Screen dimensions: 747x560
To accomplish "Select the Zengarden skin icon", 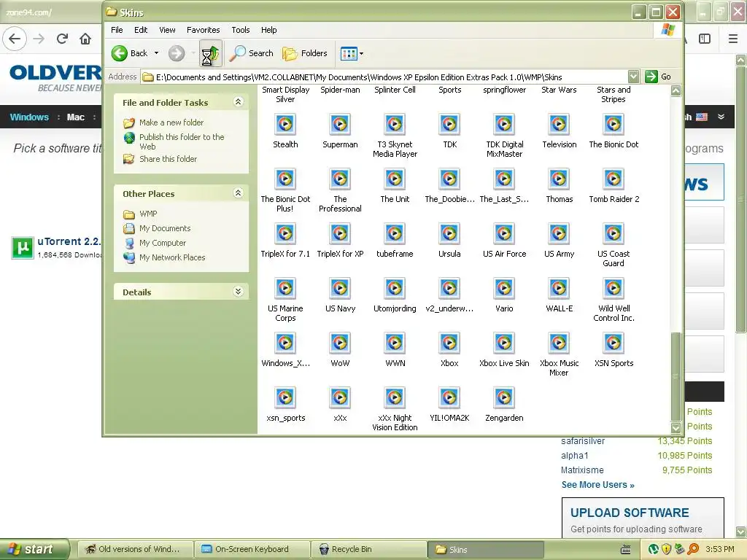I will coord(504,399).
